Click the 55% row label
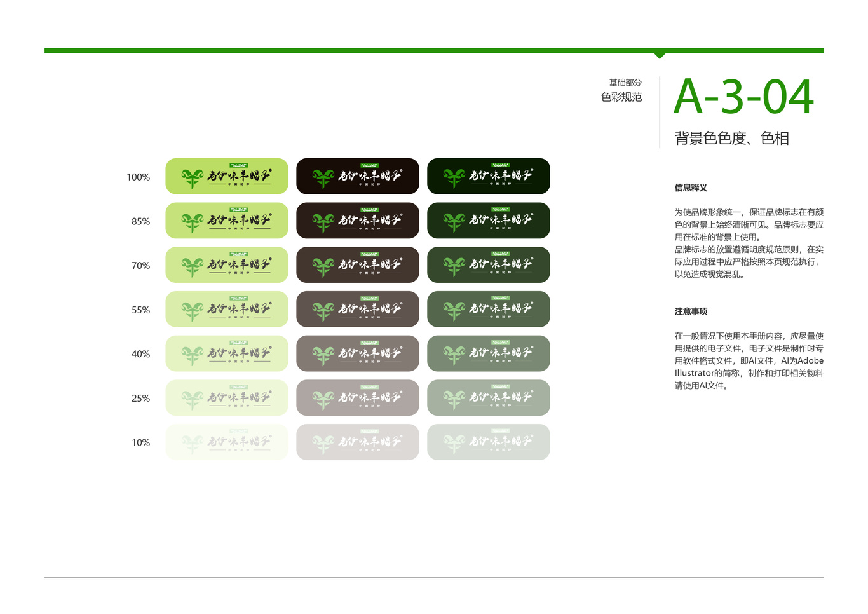This screenshot has width=868, height=614. (141, 310)
